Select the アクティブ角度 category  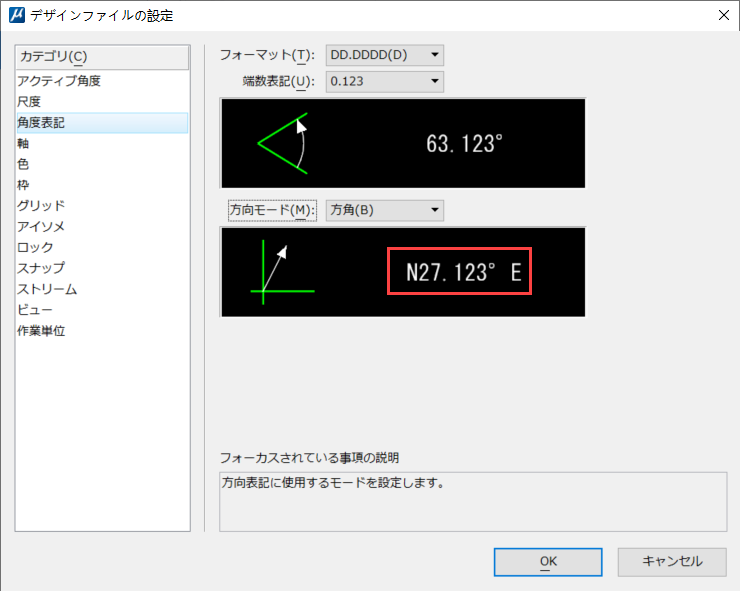(102, 81)
